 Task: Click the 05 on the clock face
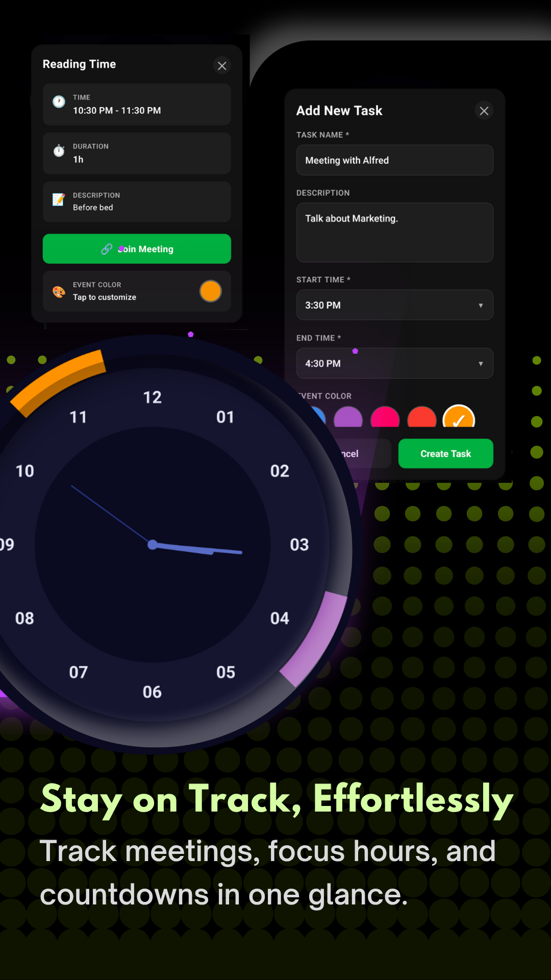[x=226, y=673]
